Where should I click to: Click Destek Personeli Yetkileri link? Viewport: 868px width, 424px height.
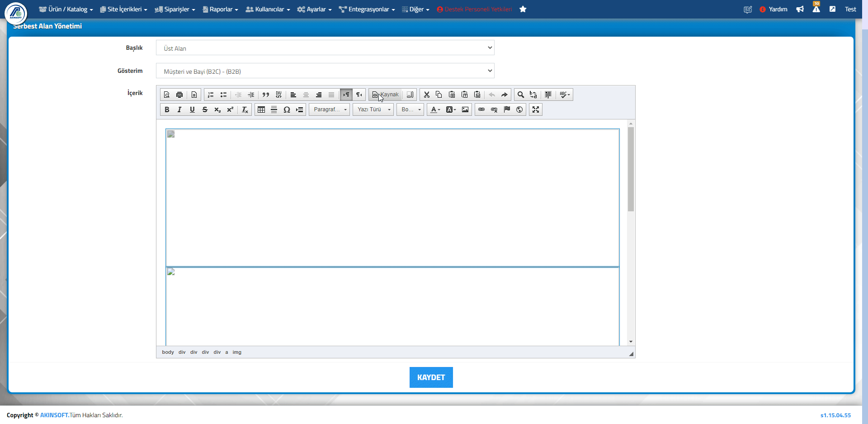coord(474,9)
